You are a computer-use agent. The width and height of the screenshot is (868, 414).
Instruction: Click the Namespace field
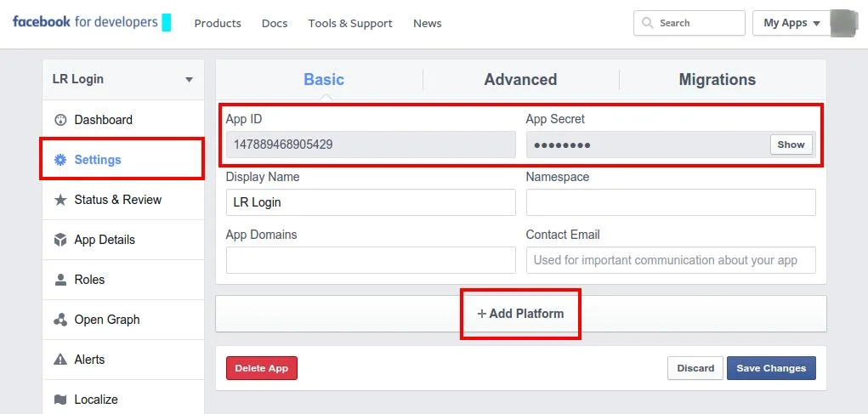(671, 202)
